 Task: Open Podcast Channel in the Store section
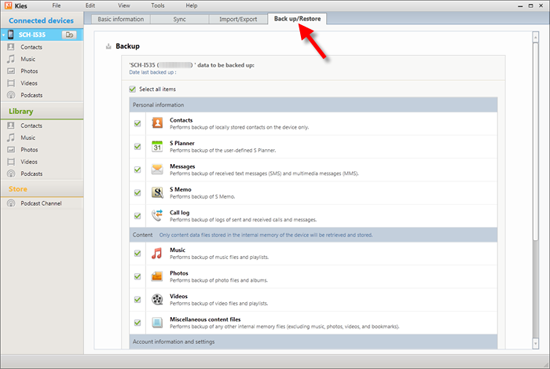click(x=41, y=203)
